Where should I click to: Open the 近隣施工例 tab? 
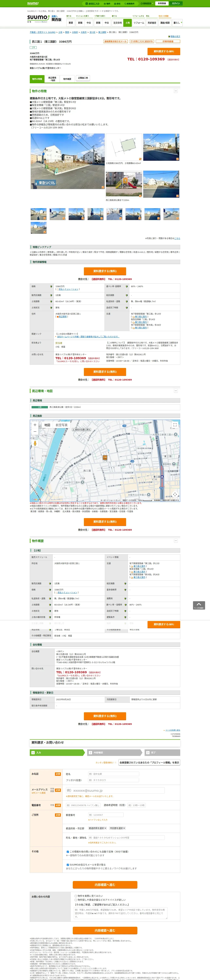83,78
